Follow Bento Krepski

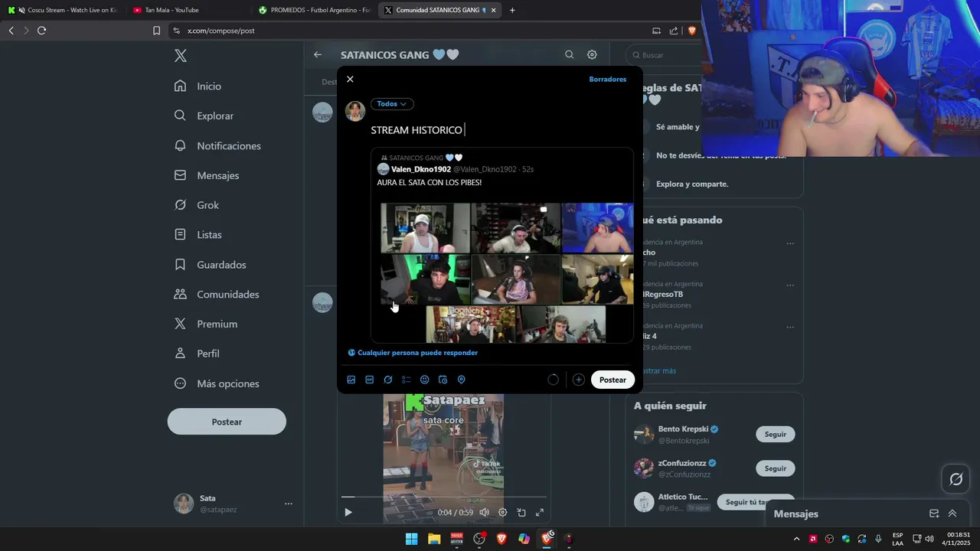pyautogui.click(x=775, y=435)
